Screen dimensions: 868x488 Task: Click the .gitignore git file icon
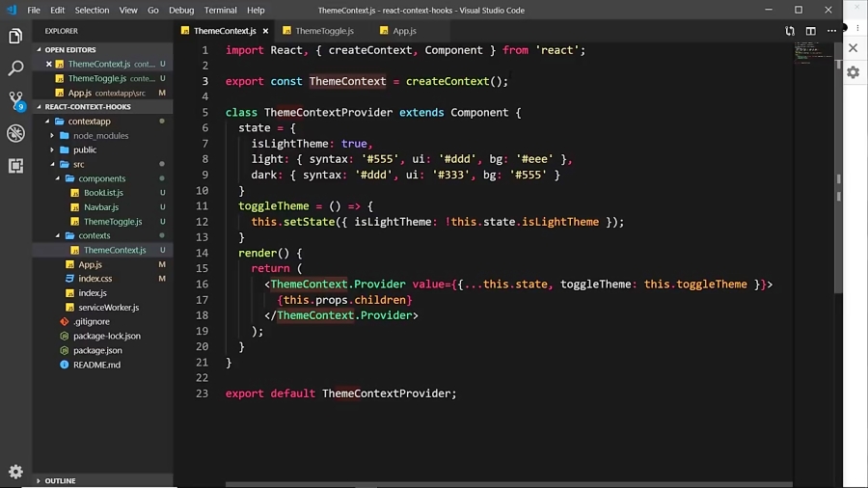(x=65, y=321)
